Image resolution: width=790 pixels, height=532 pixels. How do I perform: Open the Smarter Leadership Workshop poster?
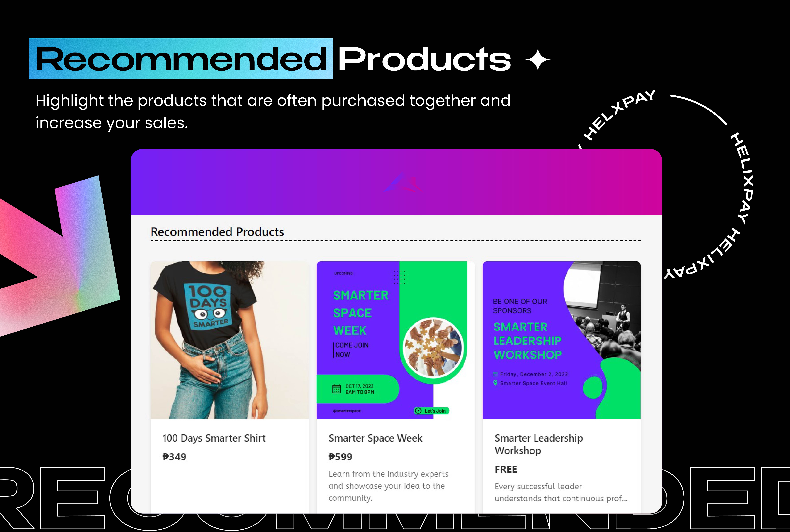[562, 340]
